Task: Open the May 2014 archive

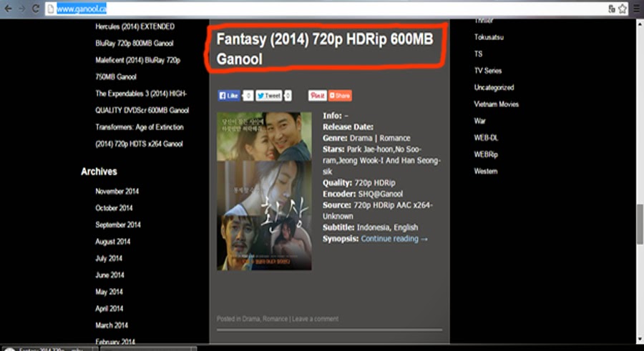Action: tap(109, 292)
